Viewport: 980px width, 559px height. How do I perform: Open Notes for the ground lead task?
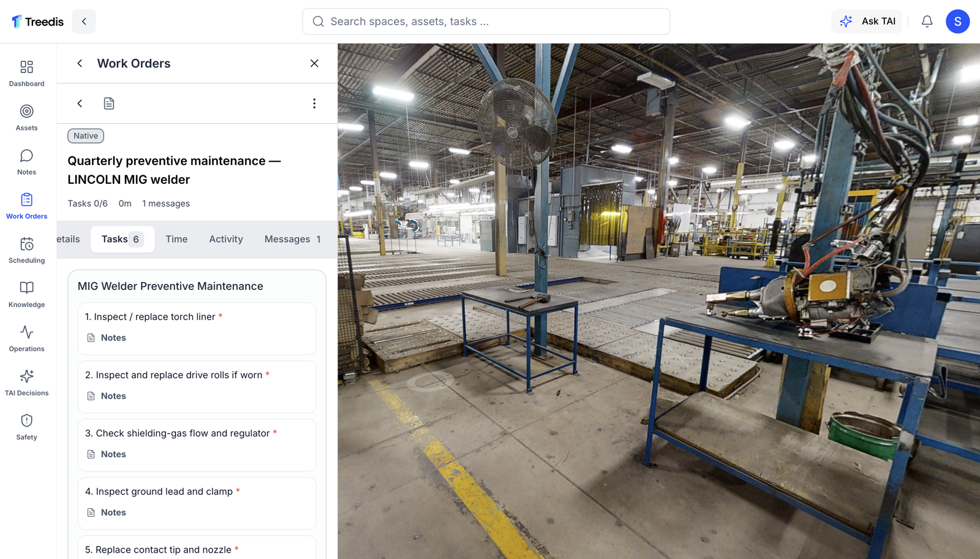click(107, 512)
